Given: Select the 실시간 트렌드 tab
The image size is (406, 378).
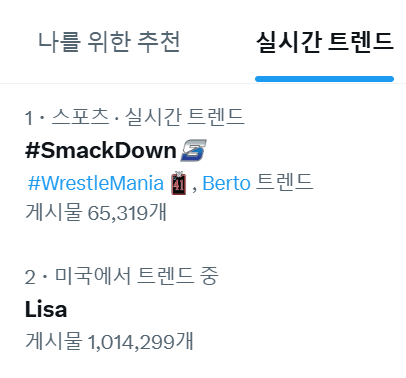Looking at the screenshot, I should pyautogui.click(x=325, y=42).
